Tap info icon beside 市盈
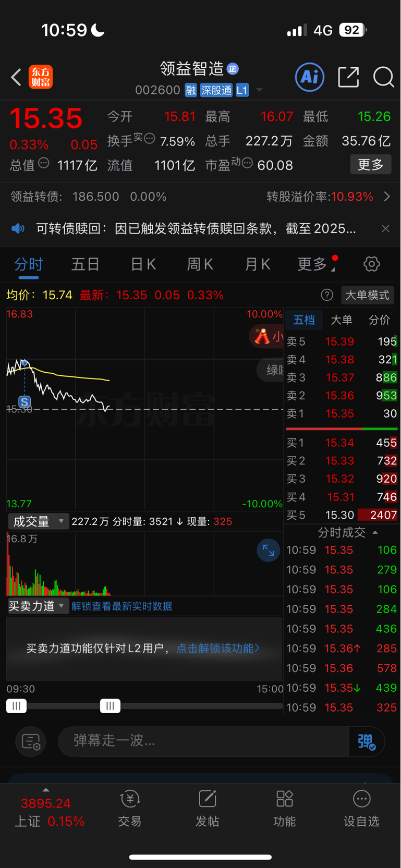The width and height of the screenshot is (401, 868). 247,163
